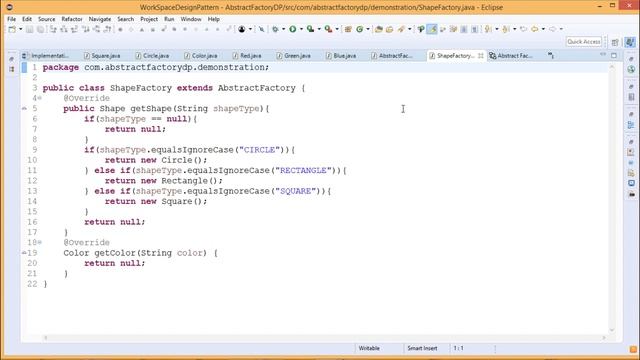Close the ShapeFactory.java tab
Screen dimensions: 640x360
coord(480,56)
